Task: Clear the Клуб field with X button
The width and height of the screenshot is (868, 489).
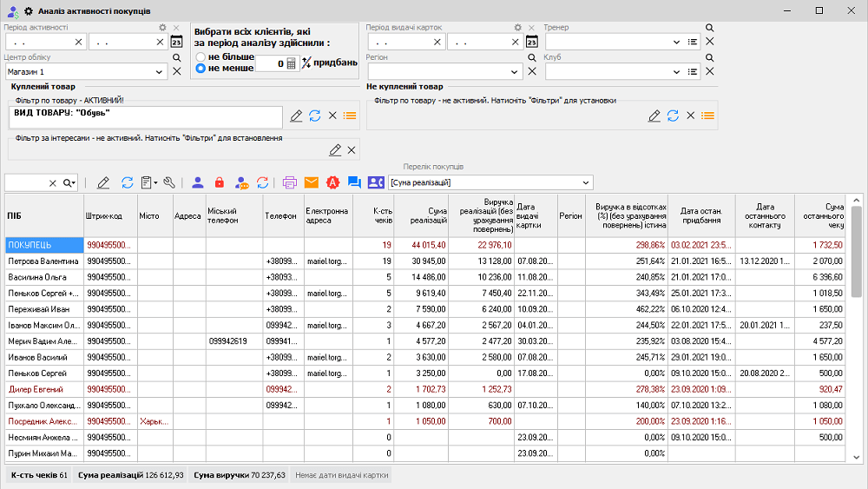Action: pyautogui.click(x=709, y=72)
